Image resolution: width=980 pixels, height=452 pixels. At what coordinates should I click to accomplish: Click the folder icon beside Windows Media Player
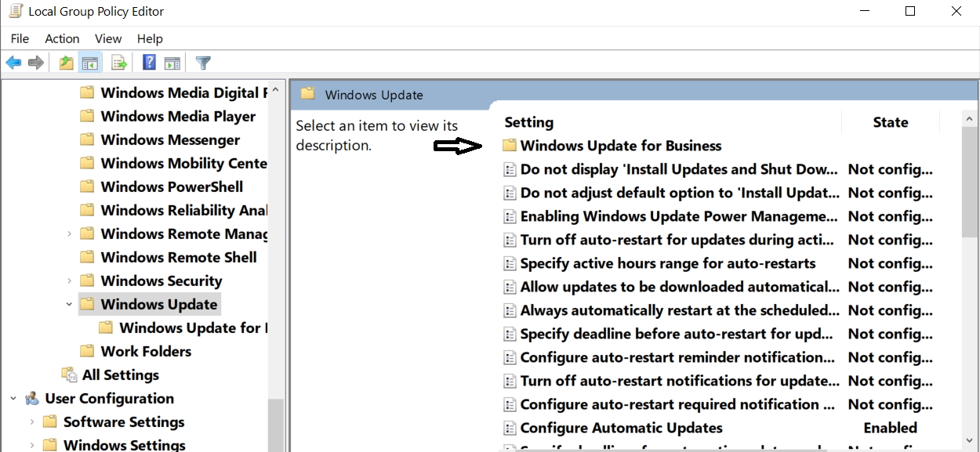pos(87,116)
